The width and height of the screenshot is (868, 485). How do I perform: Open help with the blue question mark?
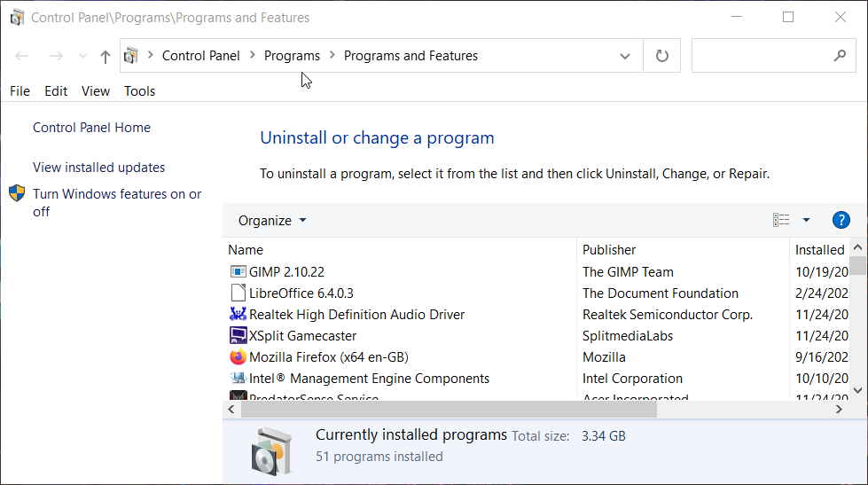click(x=841, y=221)
